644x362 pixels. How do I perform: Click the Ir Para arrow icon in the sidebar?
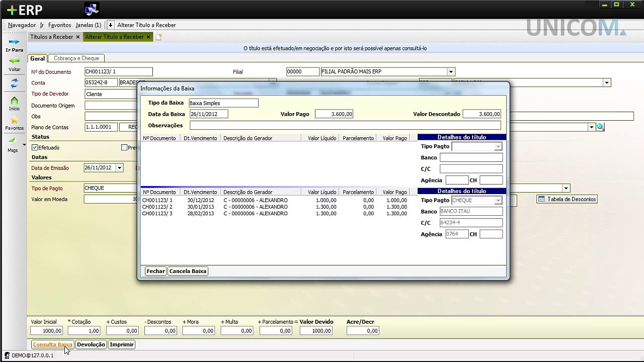tap(14, 42)
